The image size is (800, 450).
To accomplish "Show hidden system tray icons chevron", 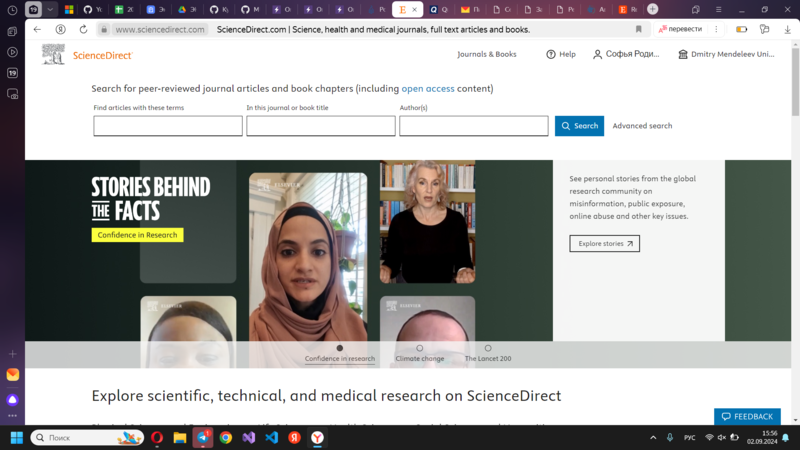I will (653, 437).
